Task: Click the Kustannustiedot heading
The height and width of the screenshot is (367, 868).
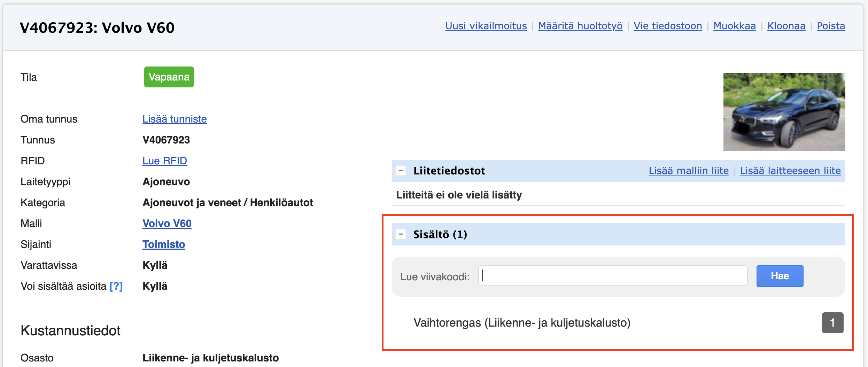Action: tap(70, 330)
